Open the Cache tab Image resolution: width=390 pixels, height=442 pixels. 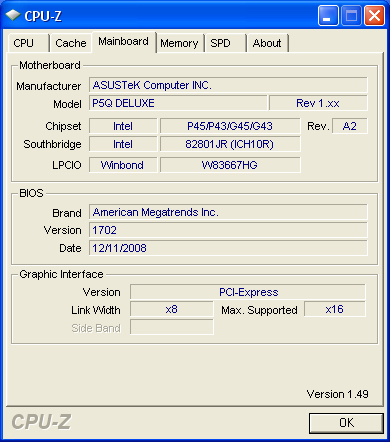[x=71, y=43]
